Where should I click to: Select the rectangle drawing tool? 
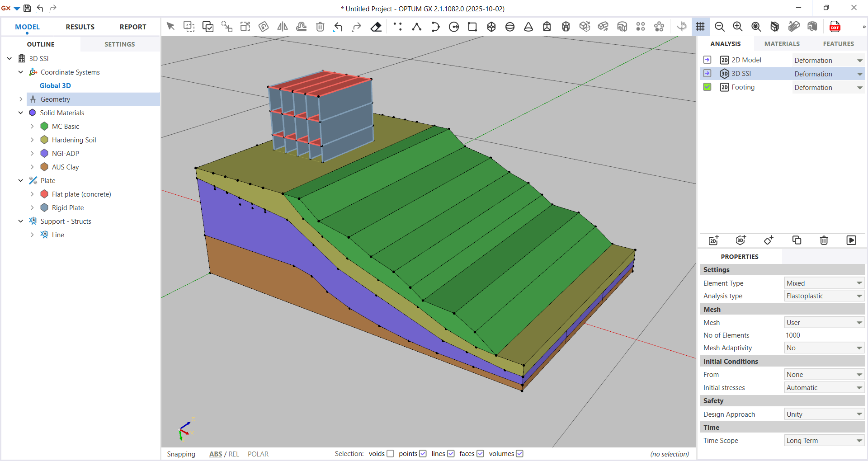[472, 27]
